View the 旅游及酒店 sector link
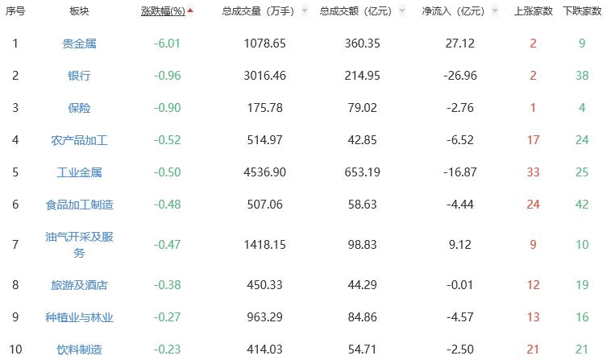The height and width of the screenshot is (364, 611). coord(79,285)
